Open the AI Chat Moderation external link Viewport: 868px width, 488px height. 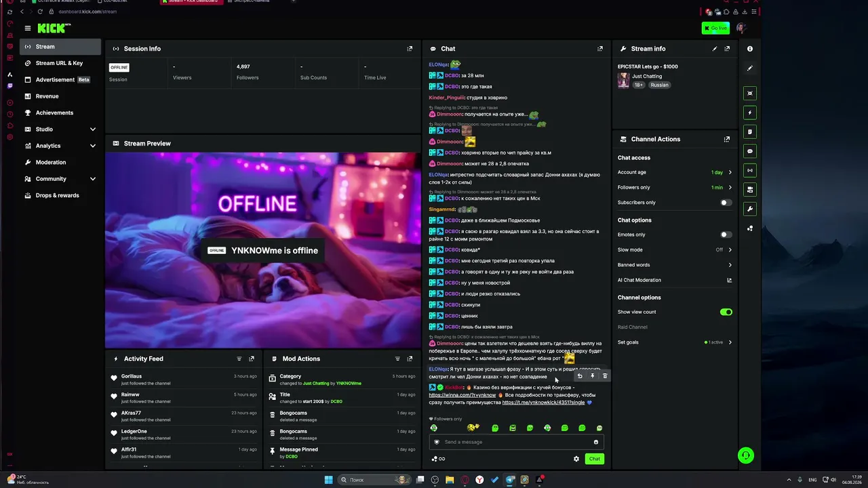730,280
